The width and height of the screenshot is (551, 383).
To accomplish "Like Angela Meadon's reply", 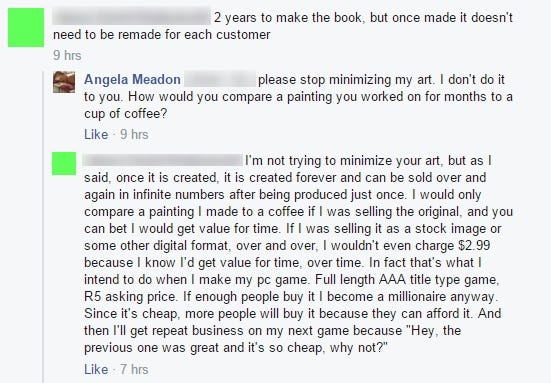I will tap(96, 135).
